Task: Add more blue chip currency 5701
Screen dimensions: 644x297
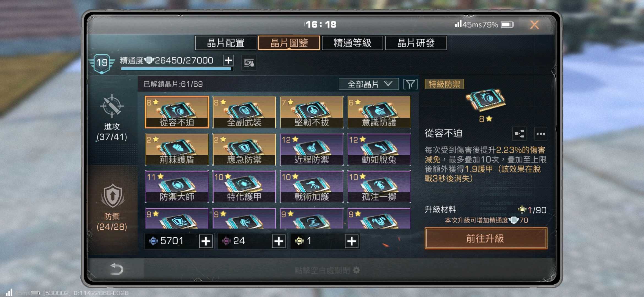Action: [206, 241]
